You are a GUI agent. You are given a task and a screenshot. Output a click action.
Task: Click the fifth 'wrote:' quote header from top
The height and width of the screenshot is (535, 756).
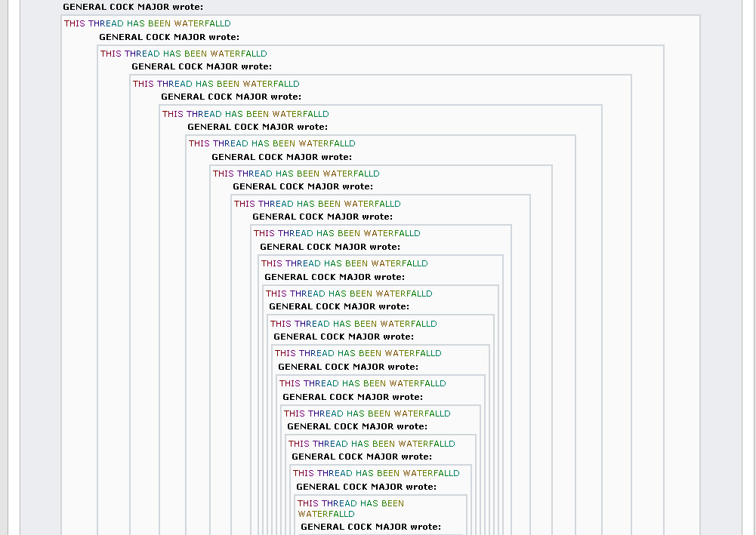click(x=258, y=127)
